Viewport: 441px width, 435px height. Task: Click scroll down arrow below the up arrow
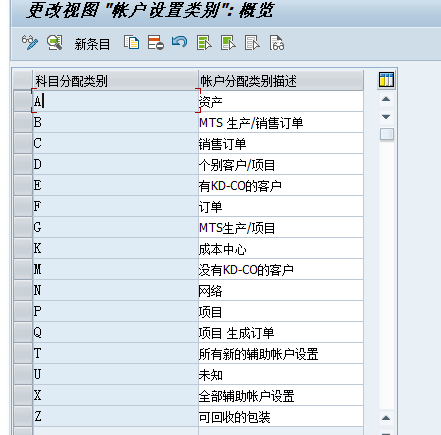pyautogui.click(x=386, y=117)
